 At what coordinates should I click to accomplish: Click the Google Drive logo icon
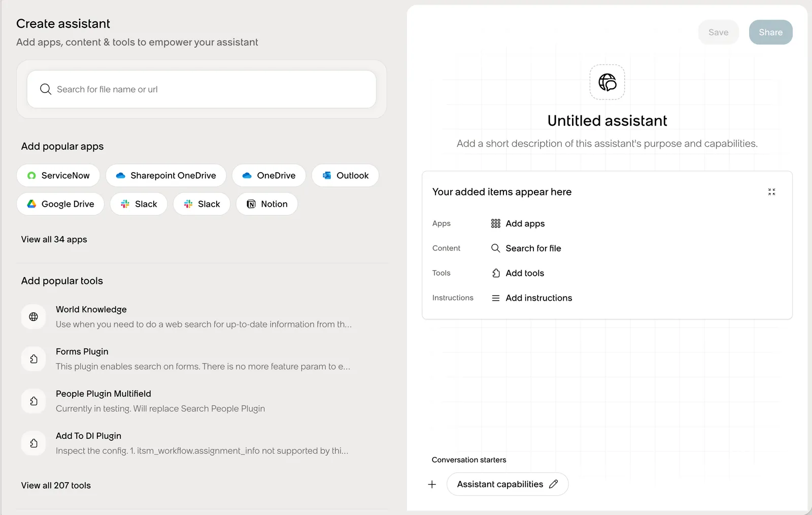pos(31,204)
